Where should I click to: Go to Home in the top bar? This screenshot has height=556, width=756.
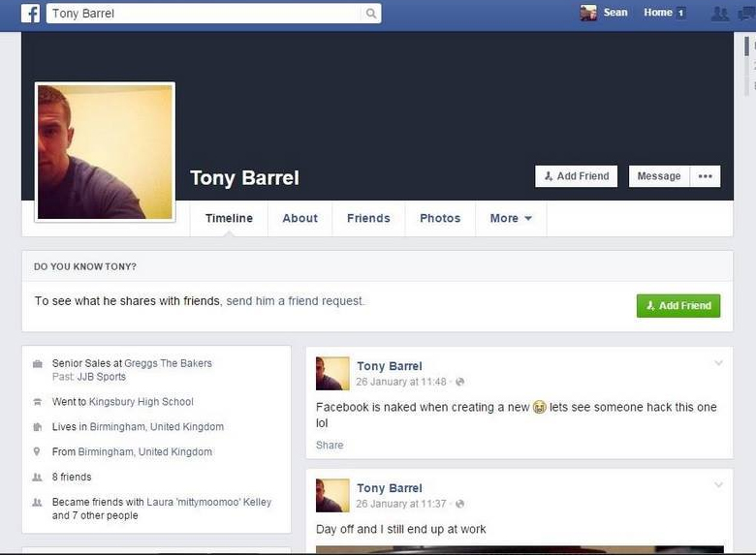tap(658, 13)
